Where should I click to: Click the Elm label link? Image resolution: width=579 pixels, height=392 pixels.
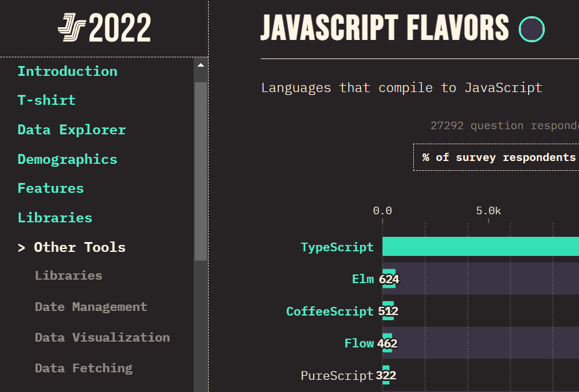pyautogui.click(x=363, y=279)
